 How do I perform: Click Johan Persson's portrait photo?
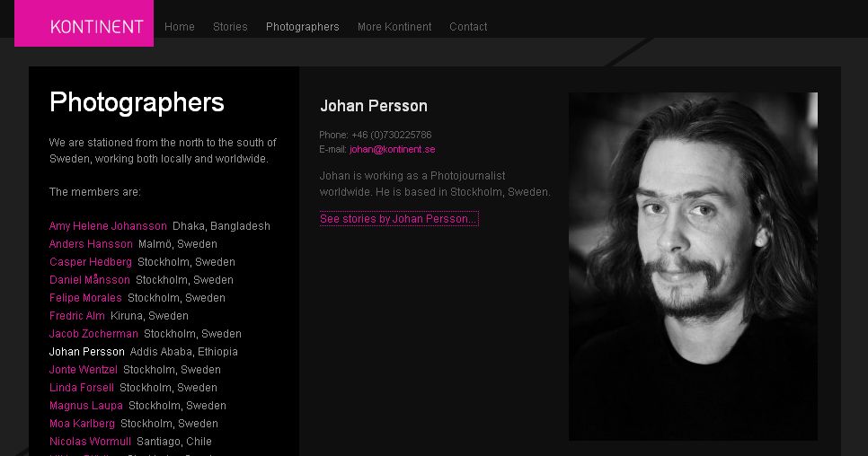693,266
